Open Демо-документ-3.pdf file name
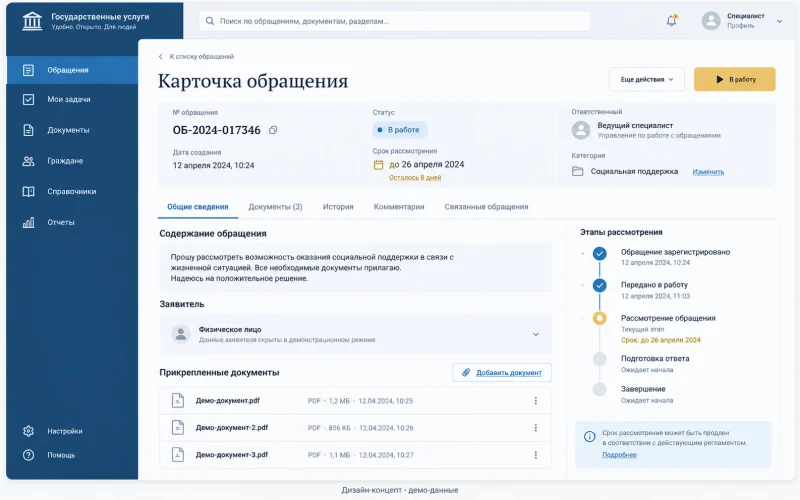The image size is (800, 500). [232, 455]
